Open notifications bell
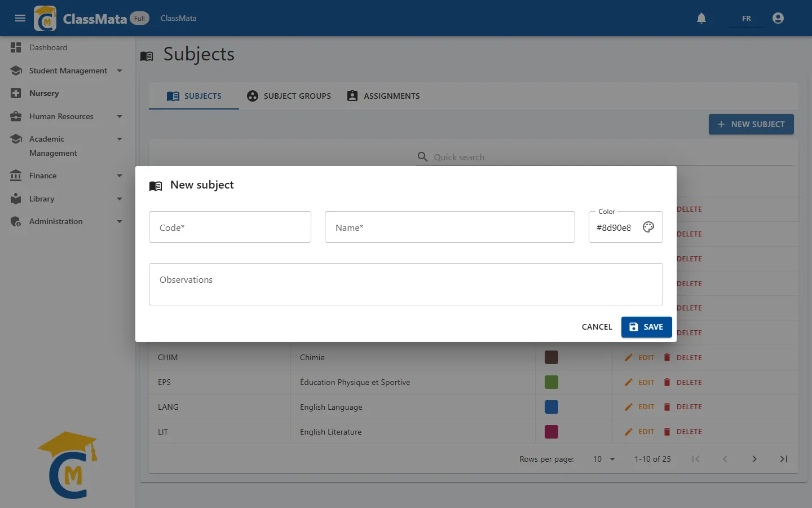Image resolution: width=812 pixels, height=508 pixels. 701,18
